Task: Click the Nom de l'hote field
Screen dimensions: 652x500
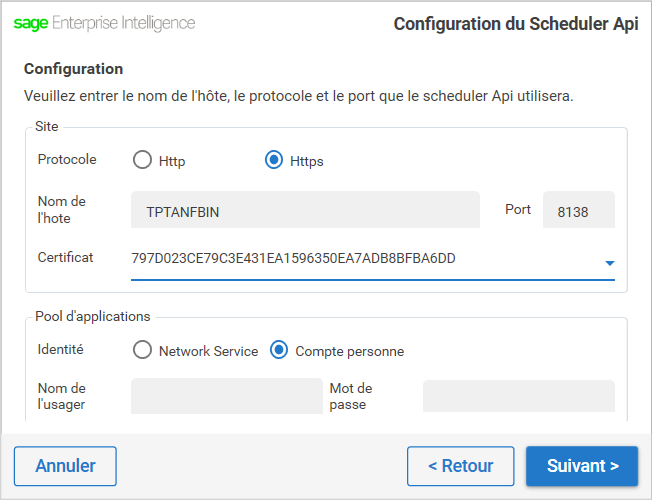Action: point(305,210)
